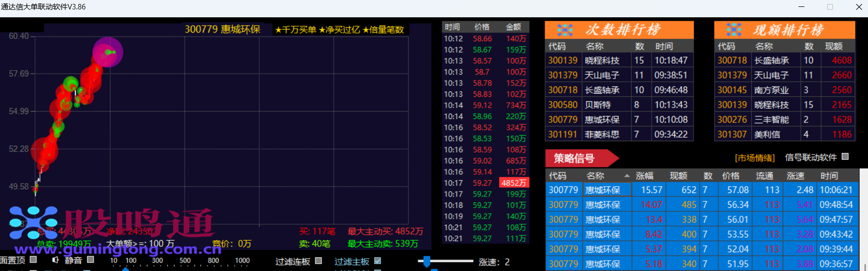Image resolution: width=868 pixels, height=271 pixels.
Task: Sort the 策略信号 table by 价格 header
Action: tap(731, 176)
